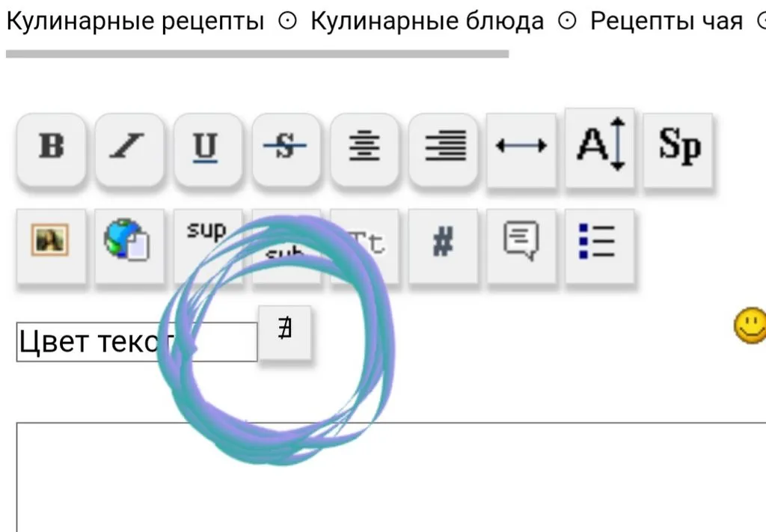Viewport: 766px width, 532px height.
Task: Open the text size tool marked A
Action: (598, 147)
